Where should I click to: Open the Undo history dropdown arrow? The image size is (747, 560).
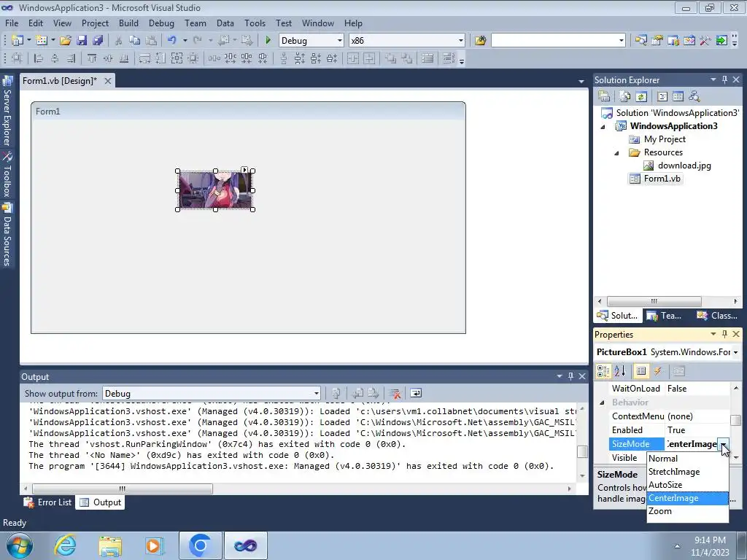point(185,41)
